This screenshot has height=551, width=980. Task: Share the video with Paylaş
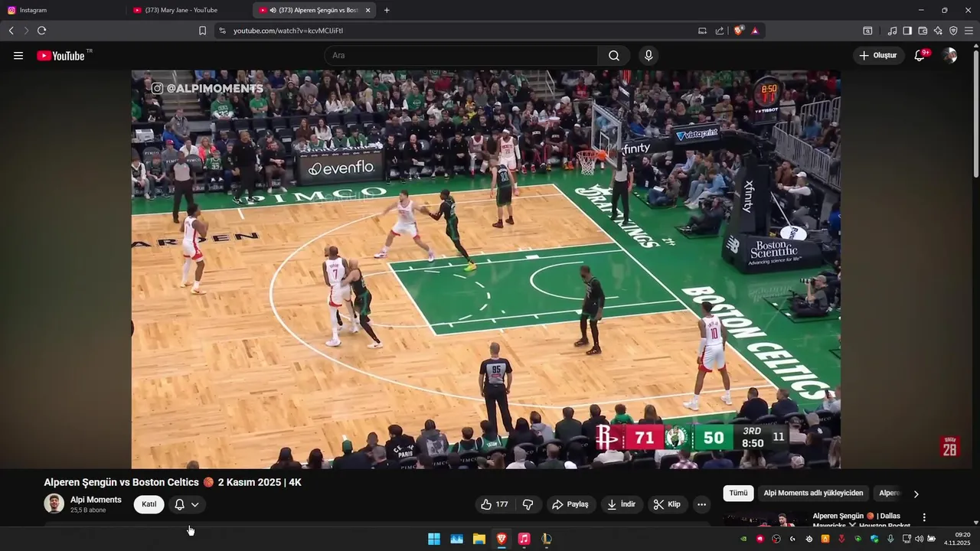[570, 504]
